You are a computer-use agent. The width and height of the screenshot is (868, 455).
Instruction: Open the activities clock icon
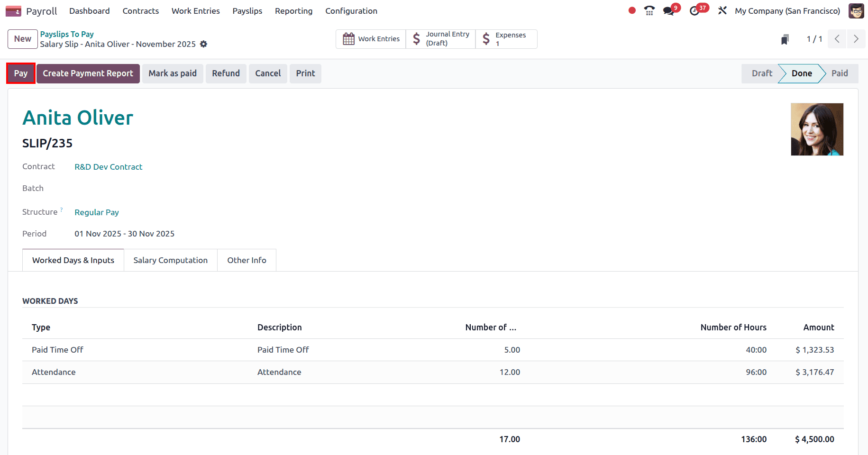(695, 10)
